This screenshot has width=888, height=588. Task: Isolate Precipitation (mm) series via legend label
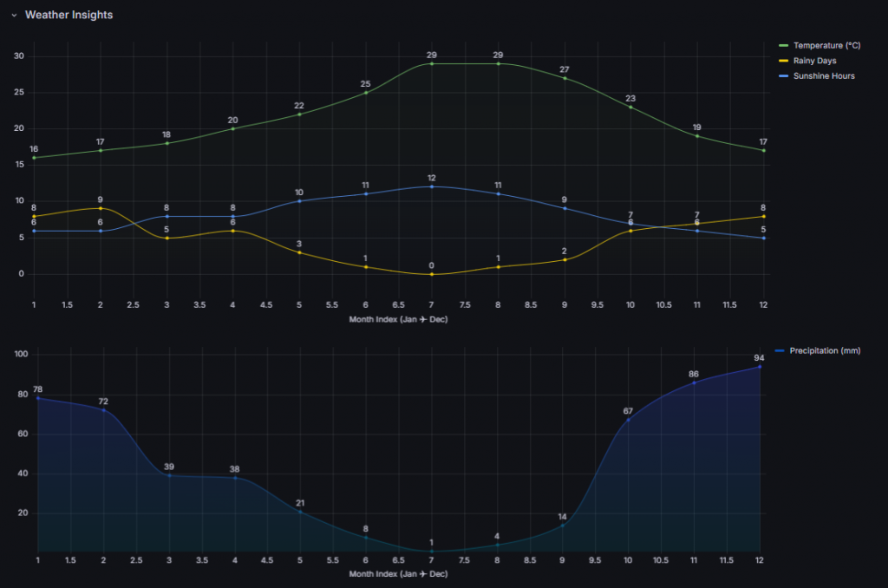pos(825,351)
